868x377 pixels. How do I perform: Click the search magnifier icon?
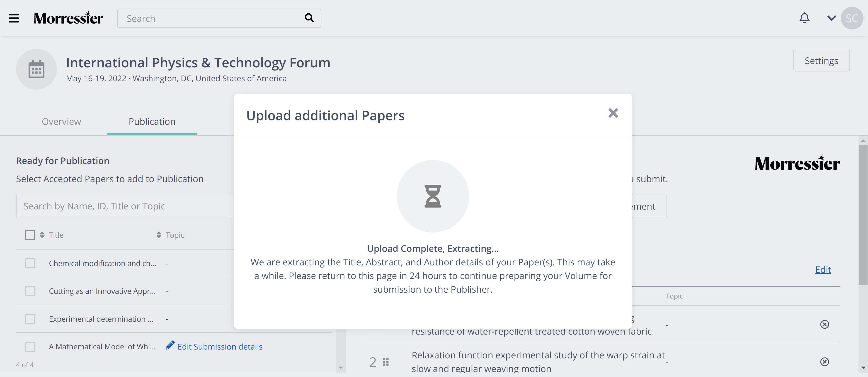309,17
